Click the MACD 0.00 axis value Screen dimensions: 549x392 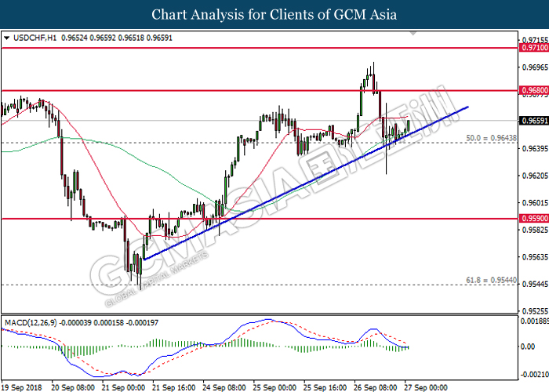click(x=528, y=347)
